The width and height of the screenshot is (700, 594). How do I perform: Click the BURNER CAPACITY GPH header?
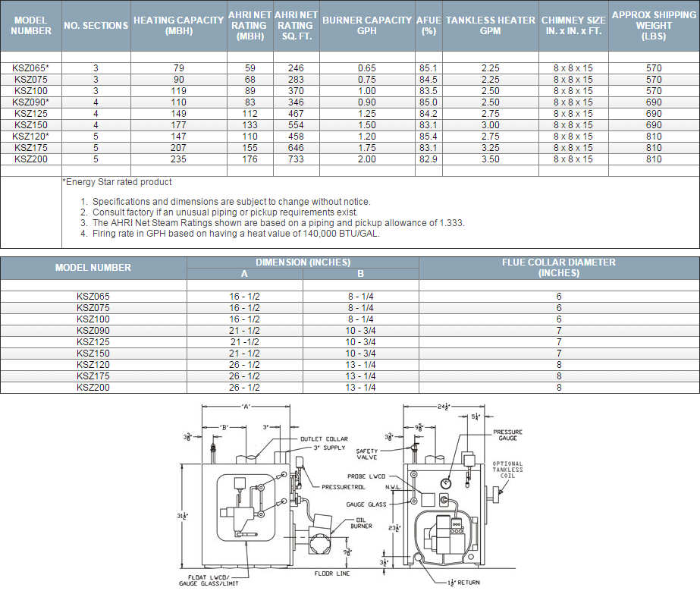(367, 26)
